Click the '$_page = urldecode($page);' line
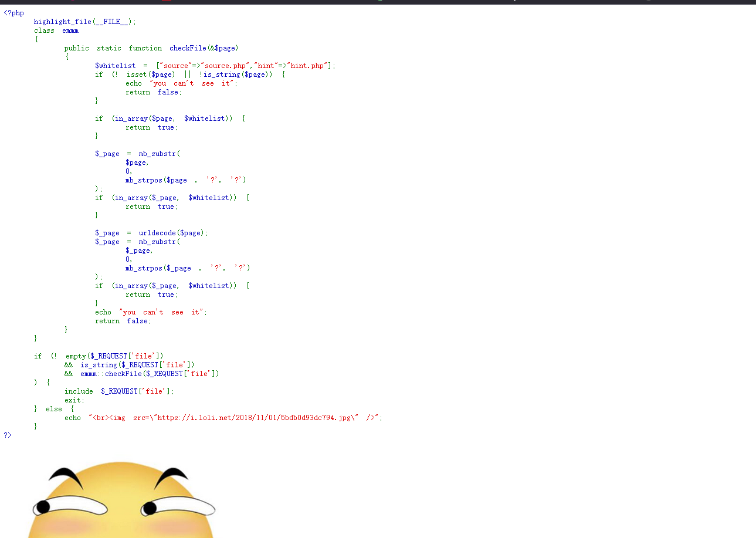Viewport: 756px width, 538px height. click(151, 233)
